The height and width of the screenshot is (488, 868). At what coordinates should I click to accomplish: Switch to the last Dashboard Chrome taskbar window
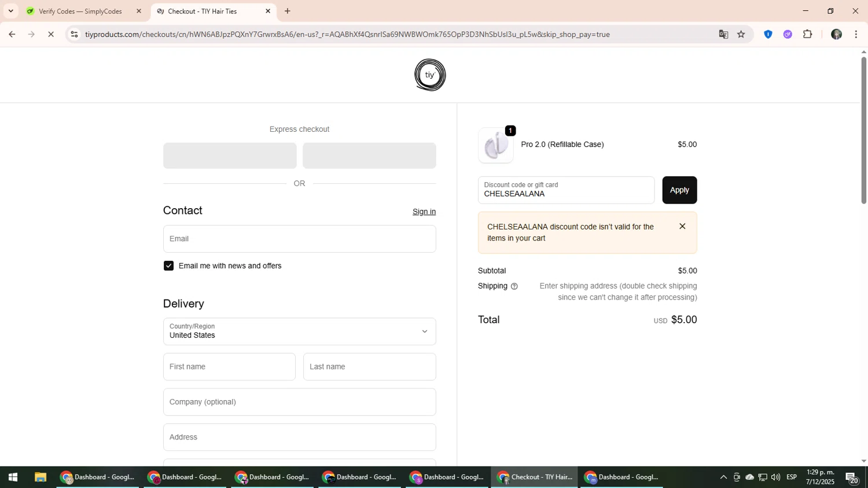[x=622, y=477]
